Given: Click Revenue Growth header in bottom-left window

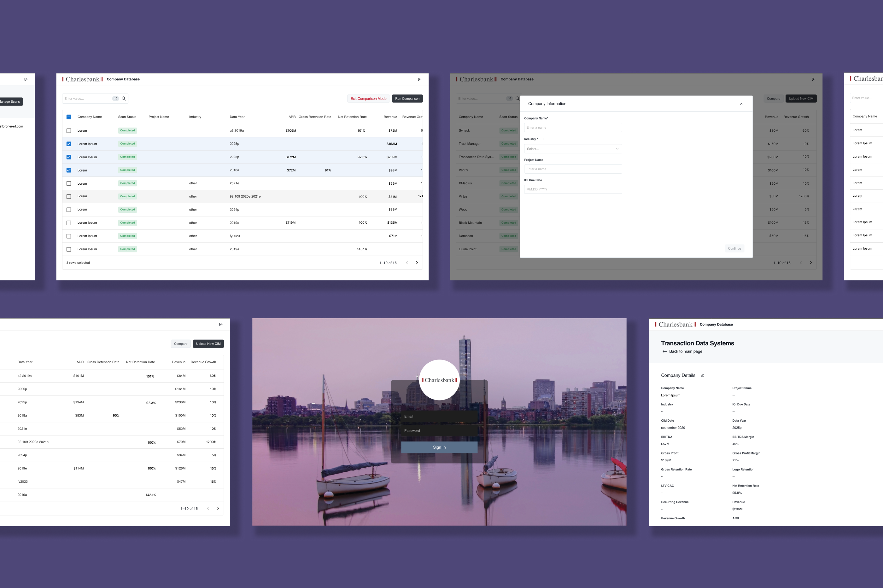Looking at the screenshot, I should click(203, 362).
